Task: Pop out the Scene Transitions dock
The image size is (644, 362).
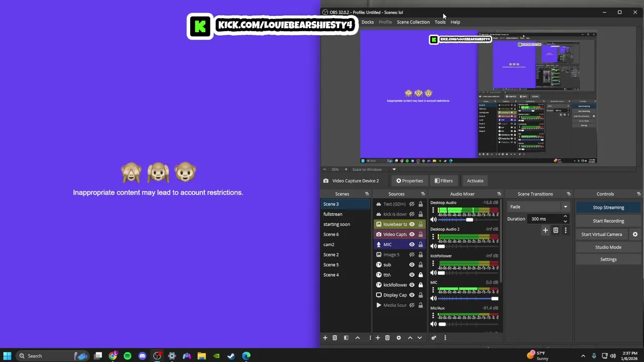Action: pos(569,194)
